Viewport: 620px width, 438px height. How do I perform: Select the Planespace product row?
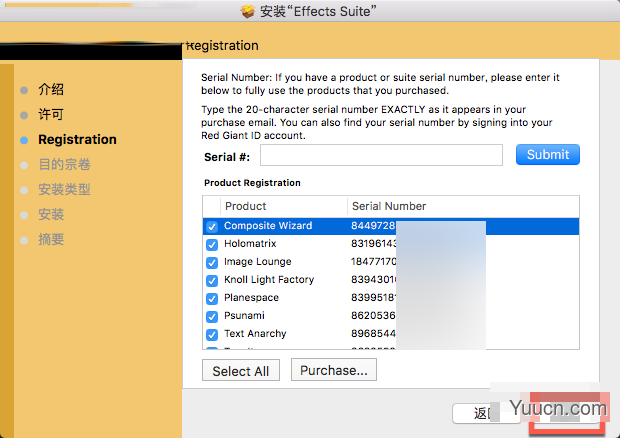(391, 298)
